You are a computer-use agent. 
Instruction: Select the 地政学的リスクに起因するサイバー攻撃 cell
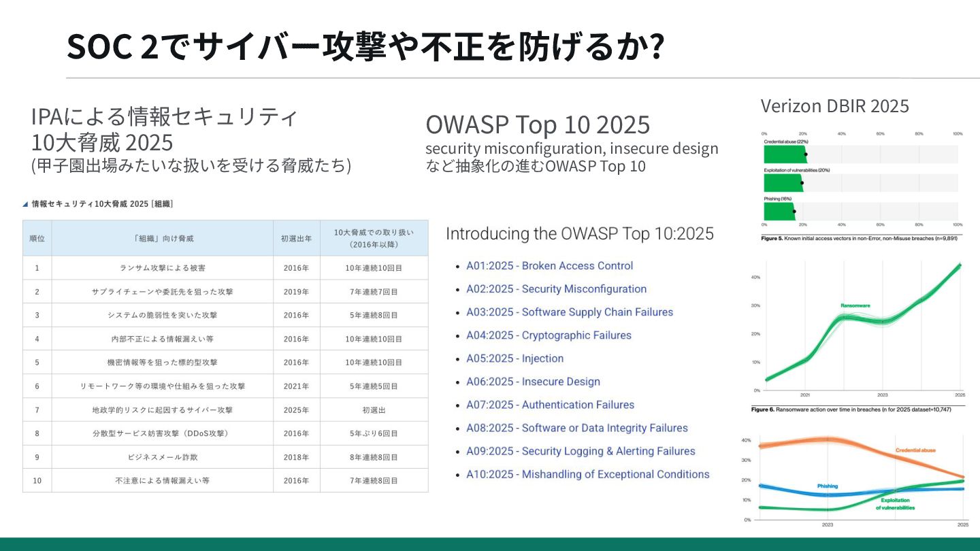(x=163, y=410)
